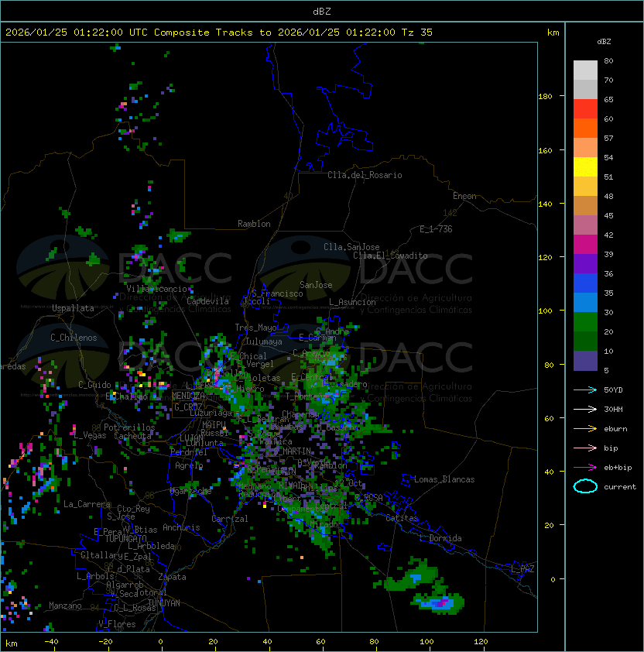644x652 pixels.
Task: Click the 'dBZ' title at the top
Action: coord(322,12)
